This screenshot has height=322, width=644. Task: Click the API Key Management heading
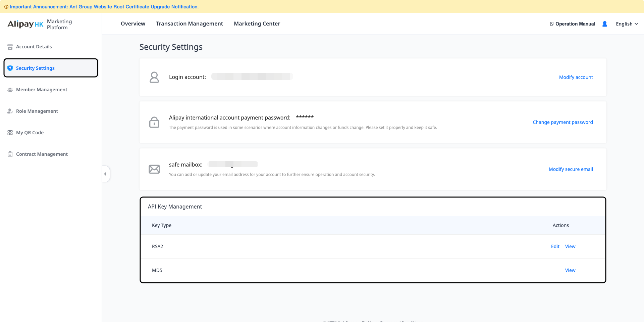coord(175,206)
